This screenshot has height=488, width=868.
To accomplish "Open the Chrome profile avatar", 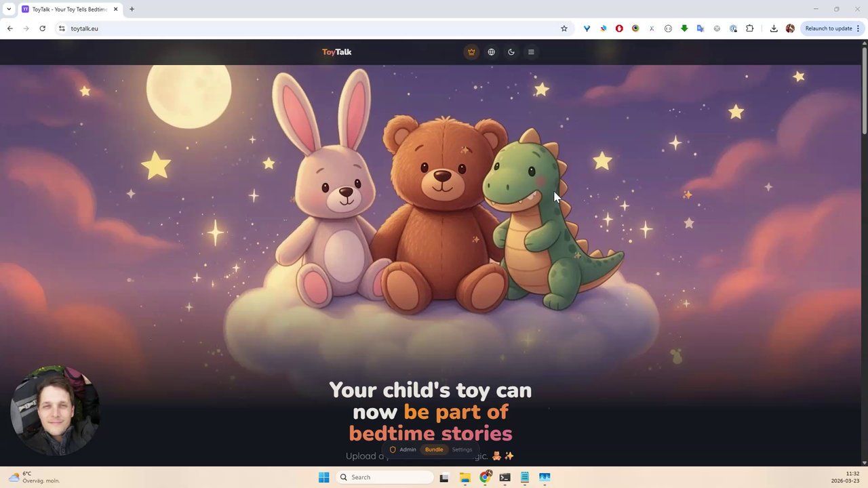I will pos(790,28).
